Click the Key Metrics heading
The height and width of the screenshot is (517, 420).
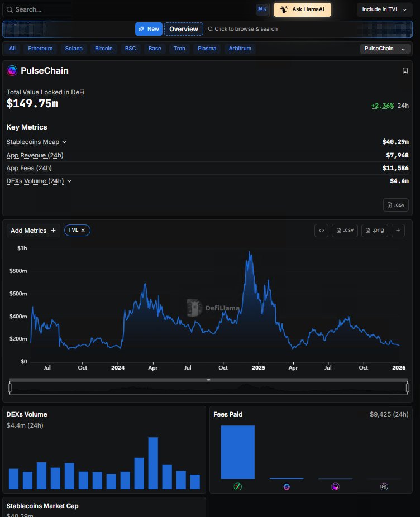point(27,127)
